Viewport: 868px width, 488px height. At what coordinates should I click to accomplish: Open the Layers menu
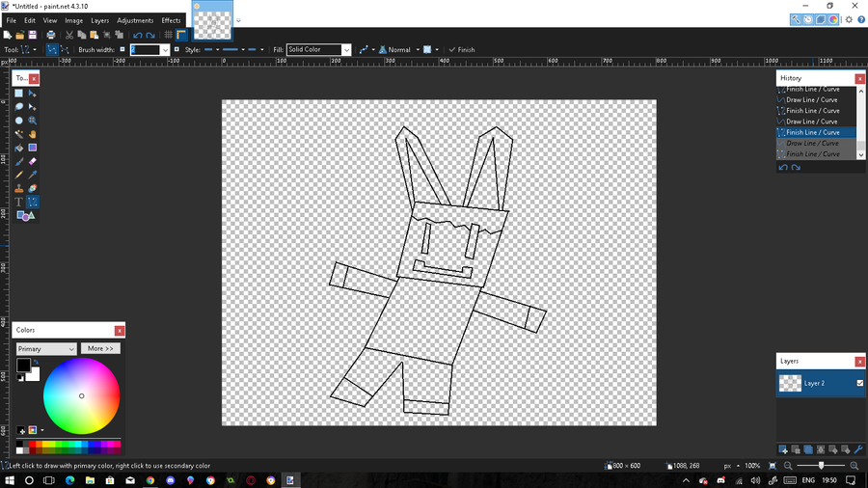click(99, 20)
